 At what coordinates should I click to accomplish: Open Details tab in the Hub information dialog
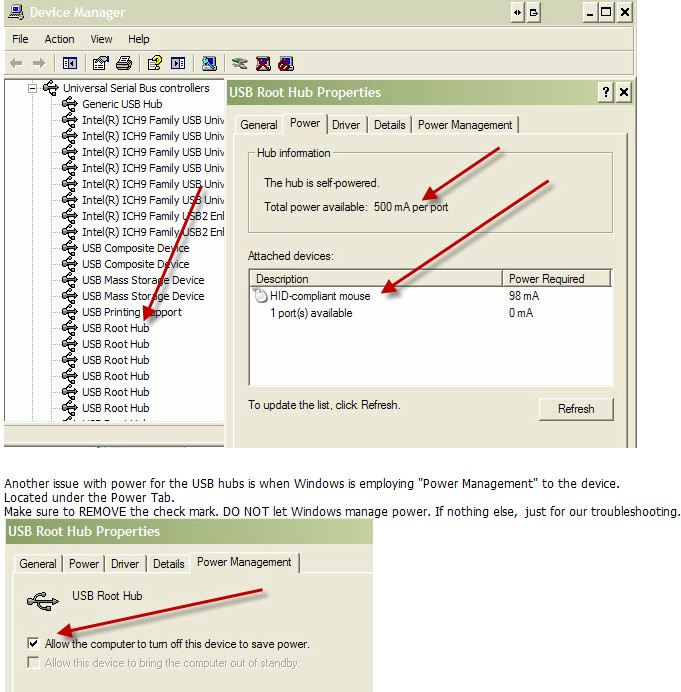click(x=389, y=125)
